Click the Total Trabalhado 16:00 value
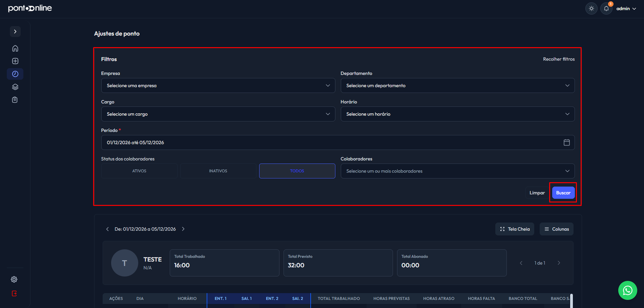Image resolution: width=644 pixels, height=308 pixels. tap(182, 265)
